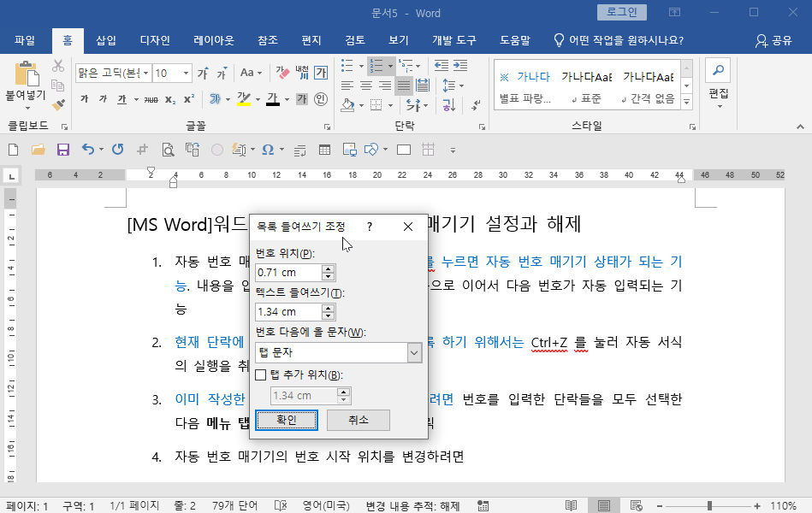Image resolution: width=812 pixels, height=513 pixels.
Task: Toggle character shading button
Action: tap(302, 99)
